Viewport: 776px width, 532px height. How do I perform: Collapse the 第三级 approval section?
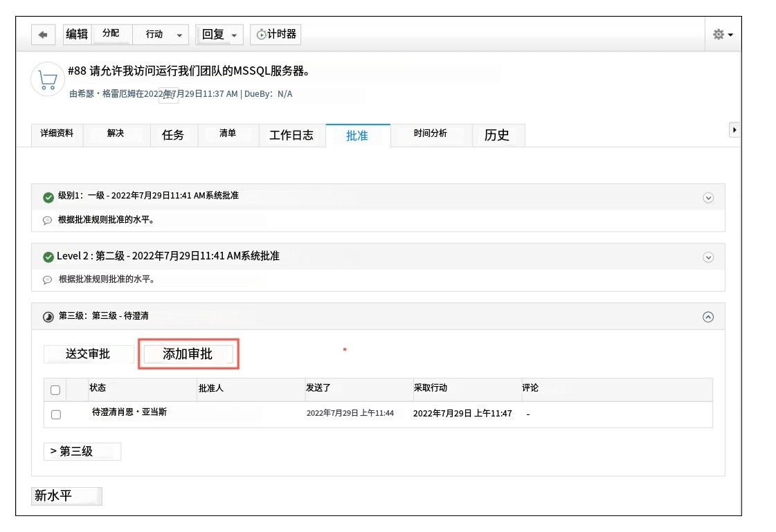tap(707, 317)
